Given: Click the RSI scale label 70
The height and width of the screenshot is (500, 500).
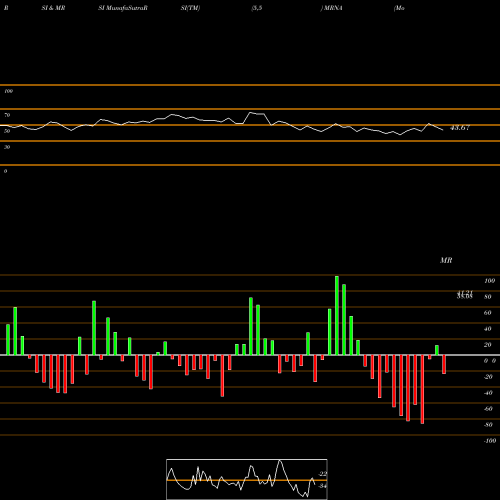Looking at the screenshot, I should point(7,115).
